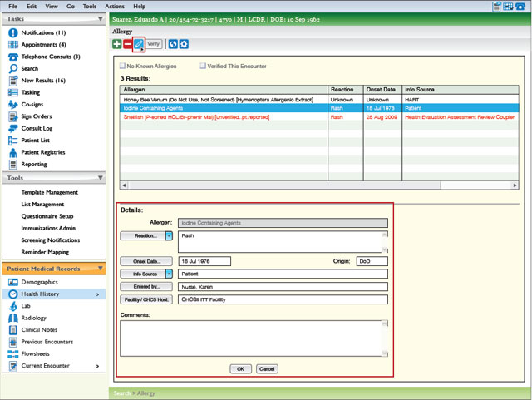Open Template Management in Tools
532x400 pixels.
click(50, 192)
